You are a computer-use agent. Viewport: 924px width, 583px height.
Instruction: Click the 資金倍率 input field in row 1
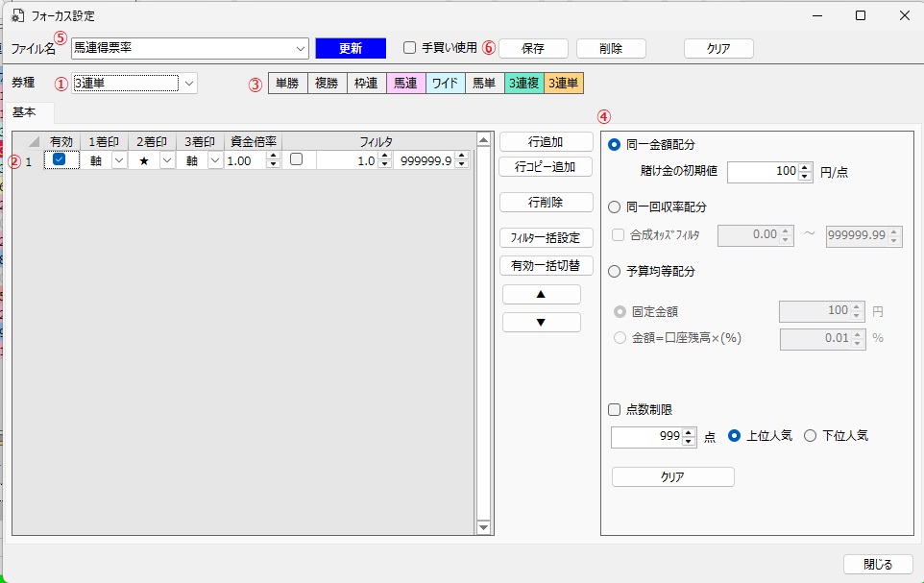coord(245,161)
